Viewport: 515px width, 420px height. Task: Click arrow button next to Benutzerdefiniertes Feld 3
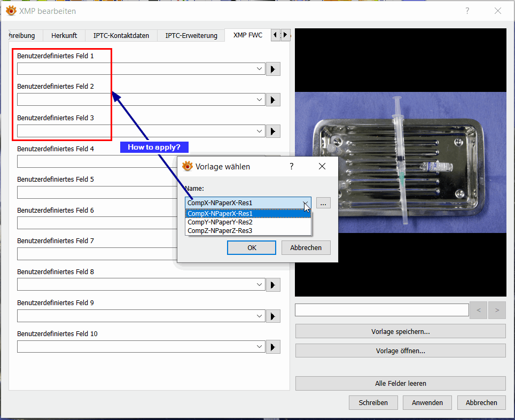point(273,131)
